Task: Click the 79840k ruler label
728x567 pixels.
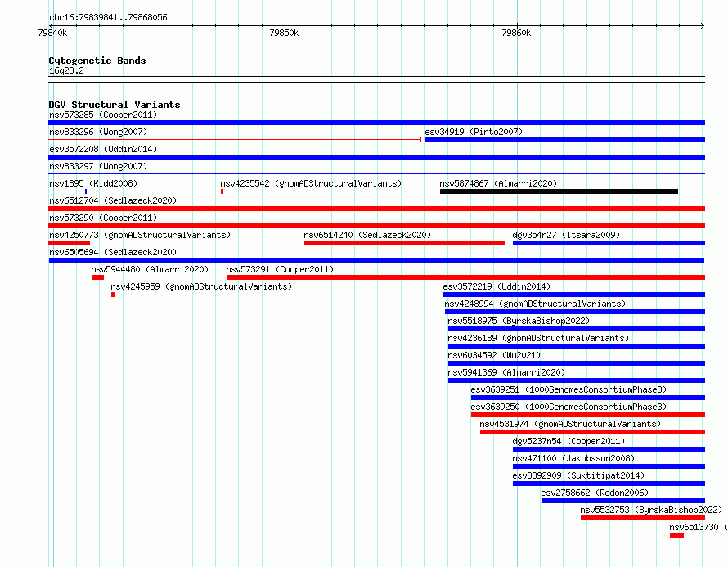Action: point(52,33)
